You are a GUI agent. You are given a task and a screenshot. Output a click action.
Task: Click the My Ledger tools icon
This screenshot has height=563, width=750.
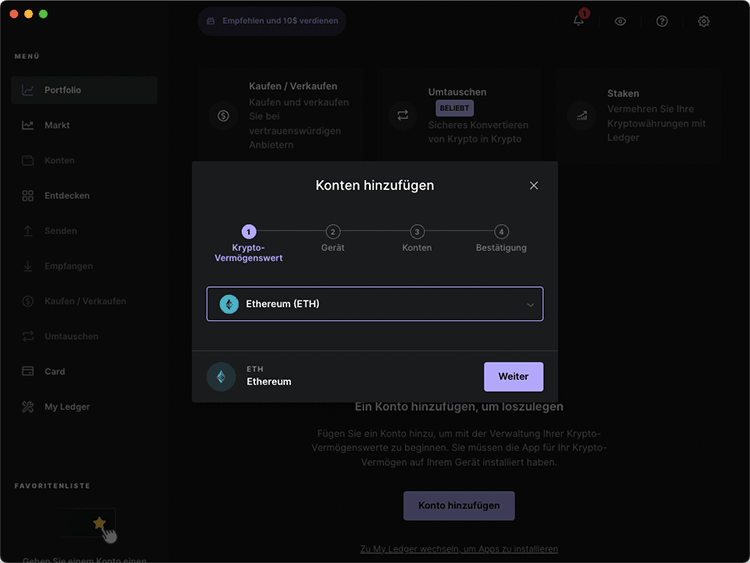point(28,407)
